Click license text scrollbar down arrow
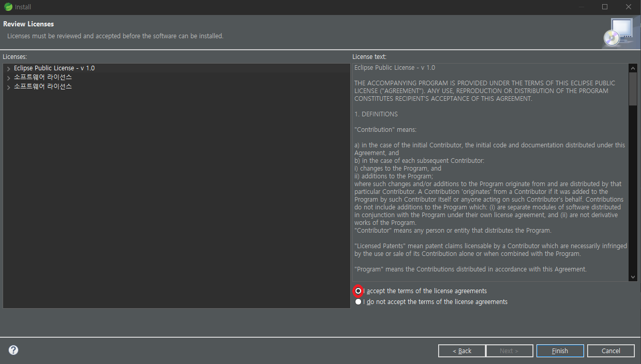 633,277
